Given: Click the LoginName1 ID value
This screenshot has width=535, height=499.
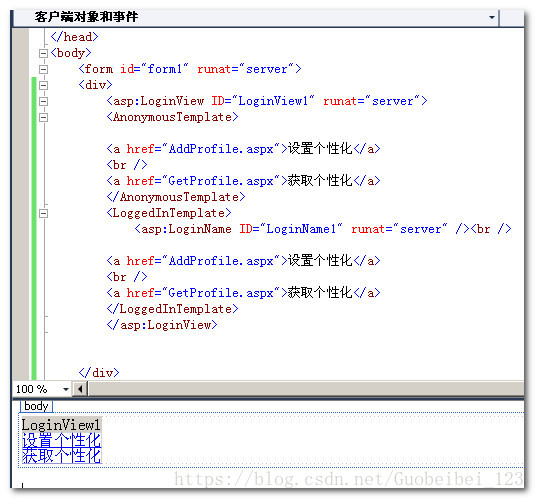Looking at the screenshot, I should [301, 229].
